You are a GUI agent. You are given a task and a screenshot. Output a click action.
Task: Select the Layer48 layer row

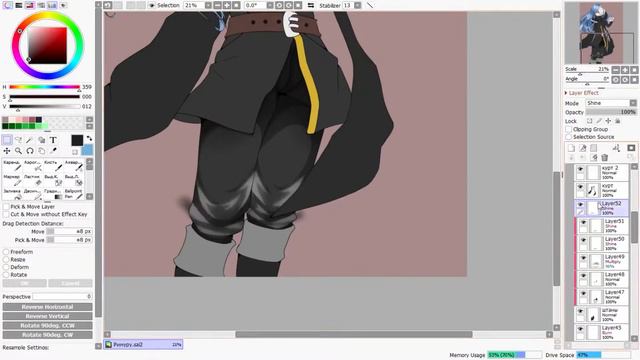pyautogui.click(x=603, y=279)
